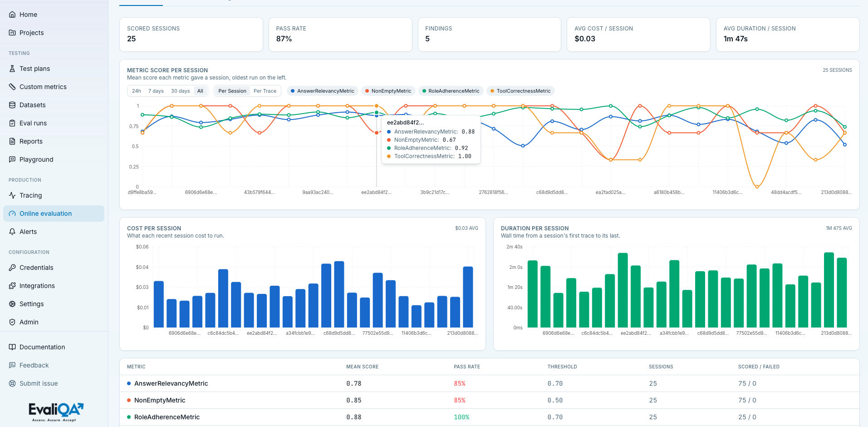
Task: Click the Playground icon
Action: (x=12, y=159)
